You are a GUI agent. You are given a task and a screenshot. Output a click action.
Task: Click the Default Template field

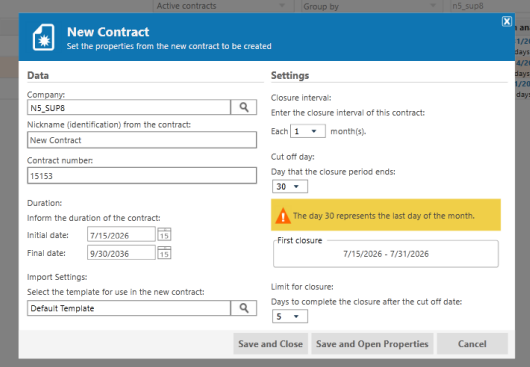(x=129, y=308)
